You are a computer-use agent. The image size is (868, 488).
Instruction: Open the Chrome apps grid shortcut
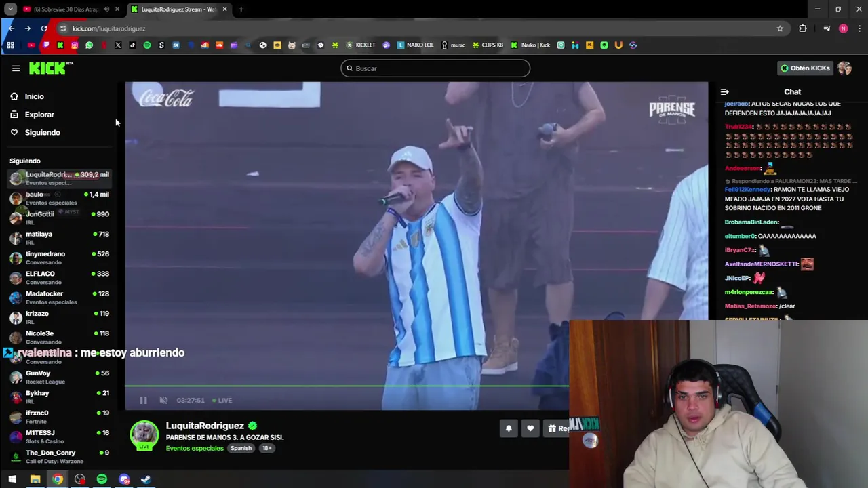(x=10, y=45)
